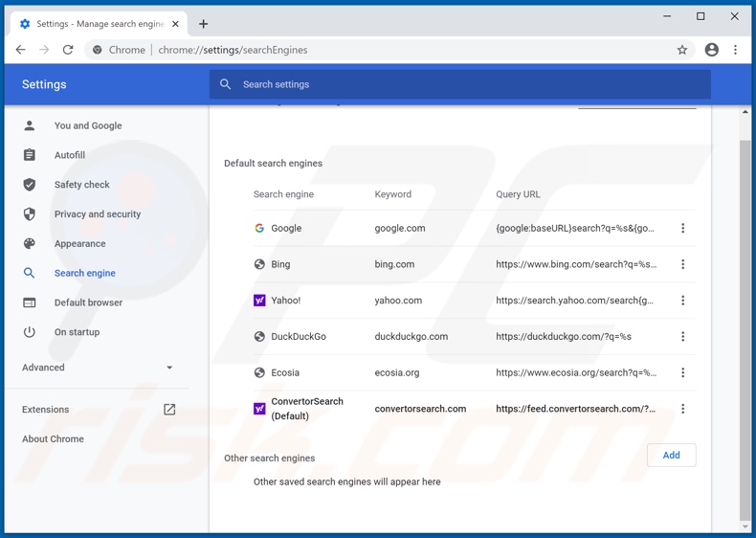Open more actions for Google search engine

(682, 228)
